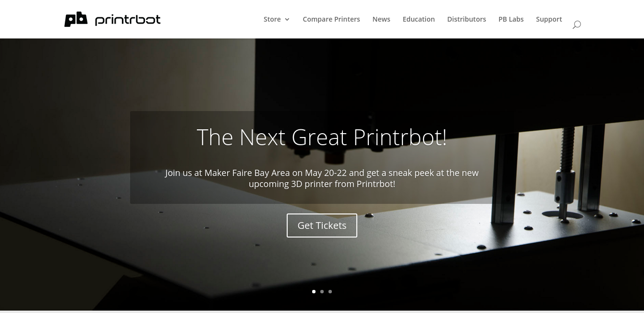
Task: Jump to the third slide dot
Action: pos(330,291)
